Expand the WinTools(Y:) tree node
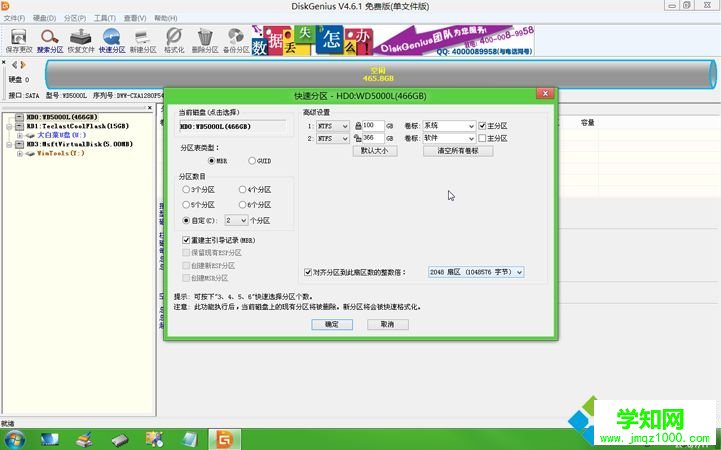Viewport: 721px width, 450px height. point(19,154)
